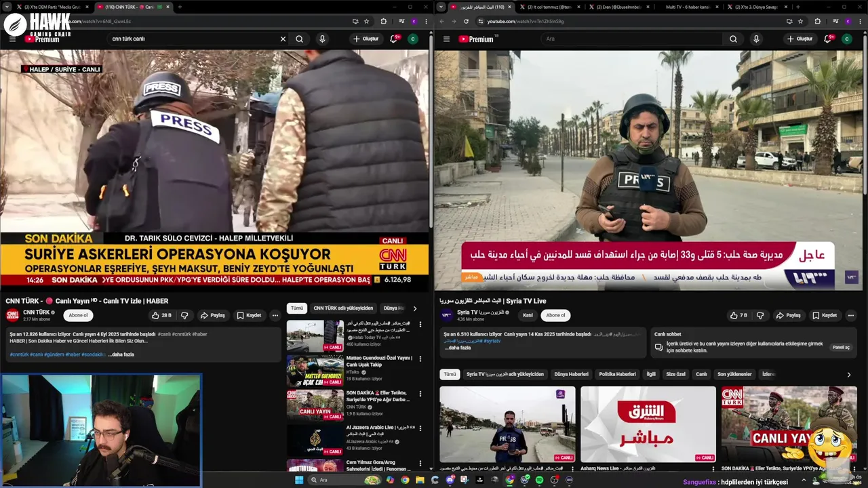Image resolution: width=868 pixels, height=488 pixels.
Task: Click 'Kaydet' under the CNN Türk video
Action: pyautogui.click(x=249, y=315)
